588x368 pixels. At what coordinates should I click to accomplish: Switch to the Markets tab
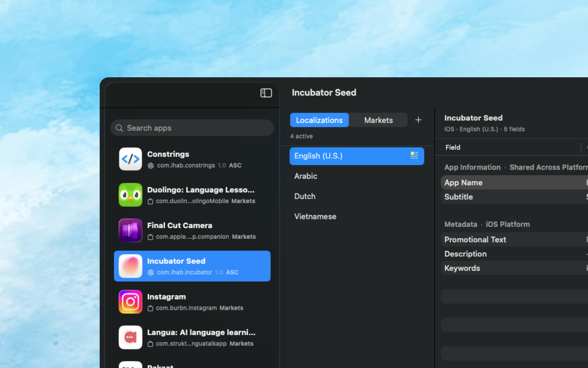coord(379,120)
